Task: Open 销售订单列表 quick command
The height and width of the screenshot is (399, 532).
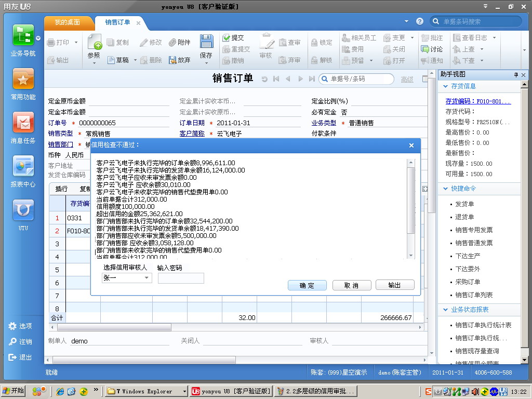Action: pos(474,295)
